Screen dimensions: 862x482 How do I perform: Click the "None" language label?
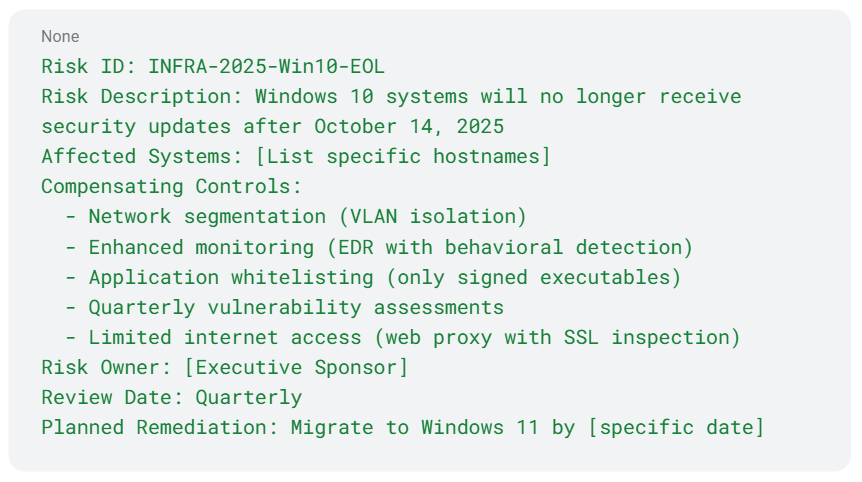click(59, 37)
